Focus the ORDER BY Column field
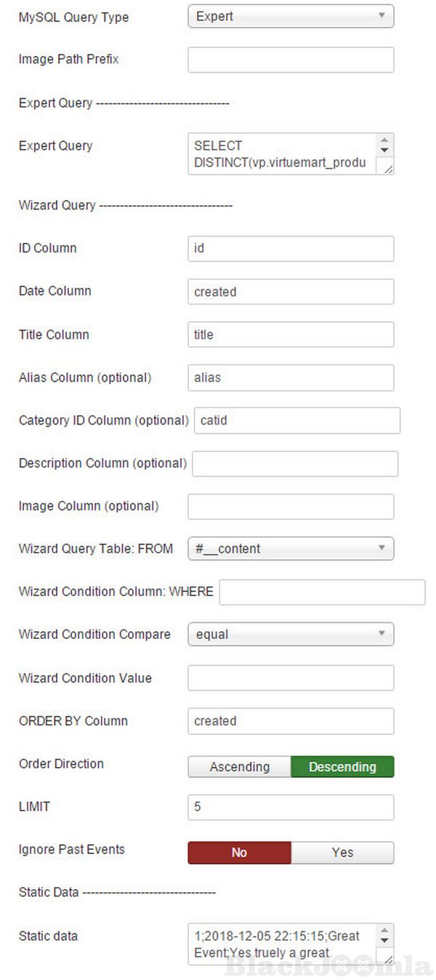This screenshot has width=436, height=980. [x=291, y=721]
